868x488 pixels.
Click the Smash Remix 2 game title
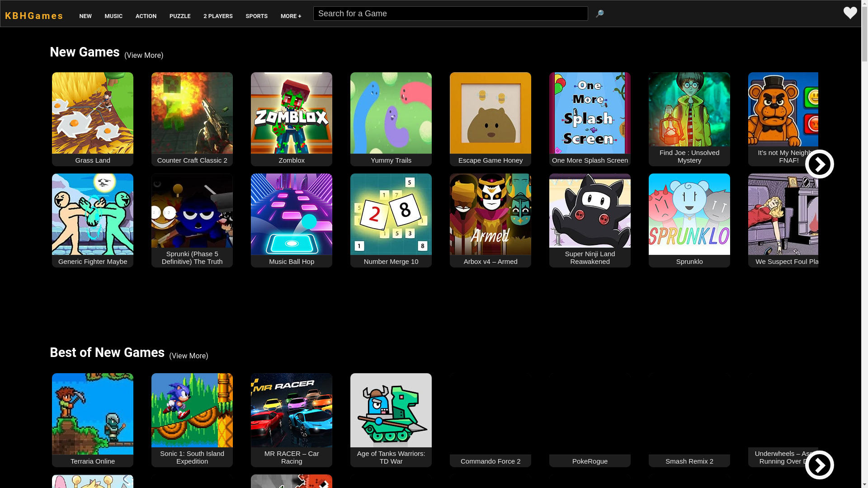pyautogui.click(x=689, y=461)
